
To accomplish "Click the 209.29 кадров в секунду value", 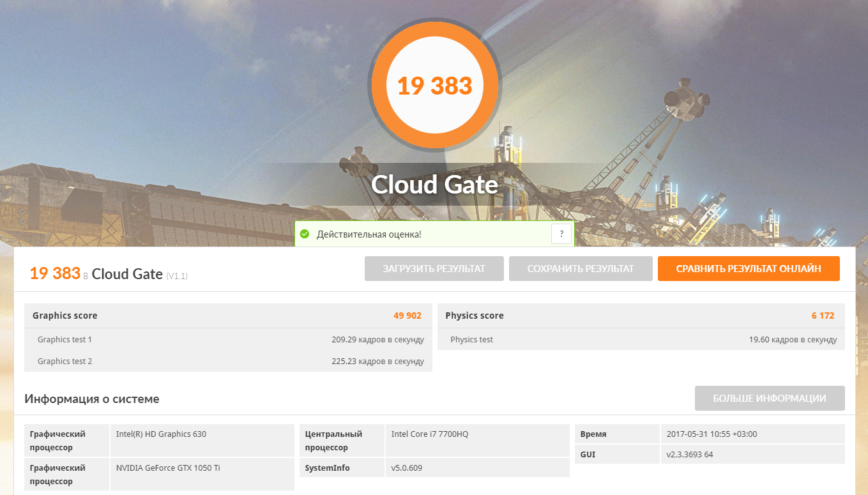I will click(377, 340).
